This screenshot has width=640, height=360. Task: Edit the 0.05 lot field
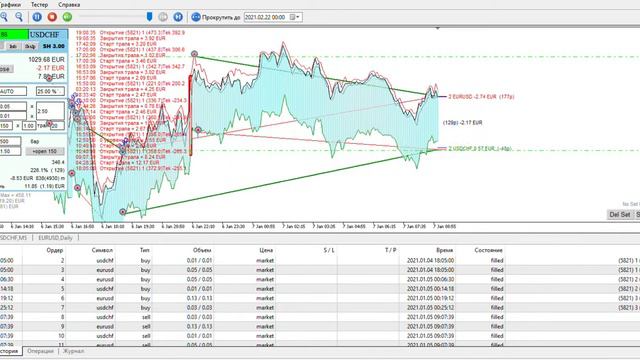pos(13,107)
